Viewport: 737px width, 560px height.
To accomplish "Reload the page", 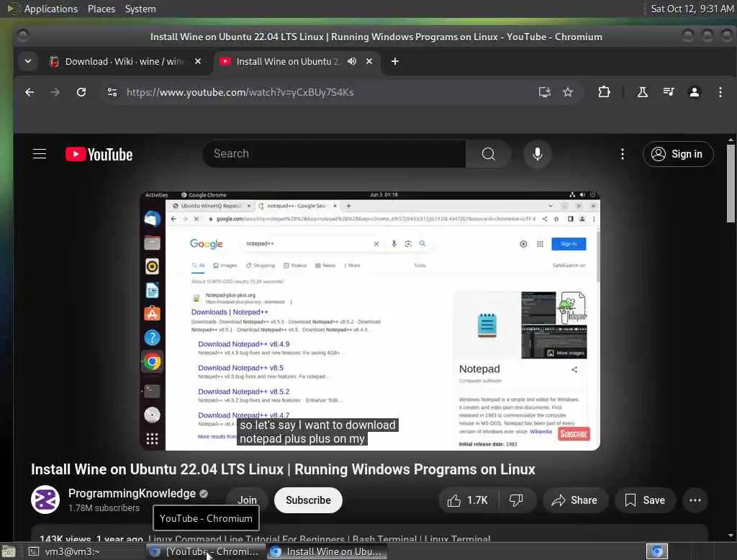I will 81,92.
